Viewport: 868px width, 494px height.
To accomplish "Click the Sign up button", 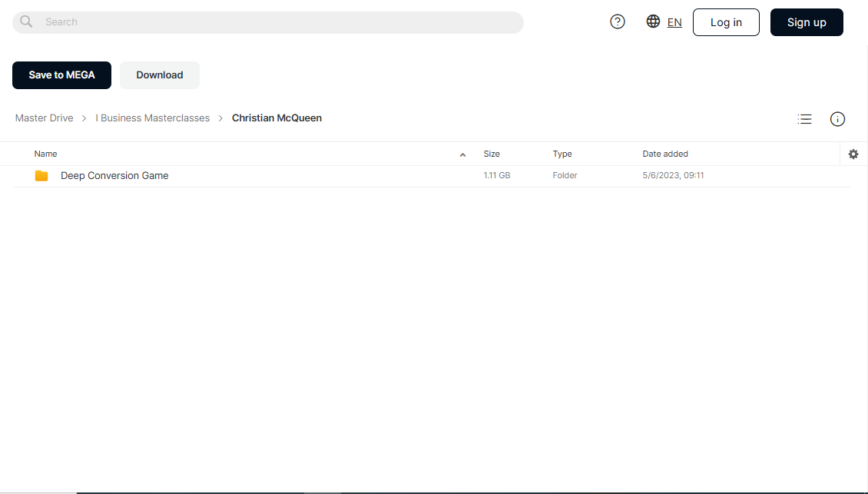I will click(807, 22).
